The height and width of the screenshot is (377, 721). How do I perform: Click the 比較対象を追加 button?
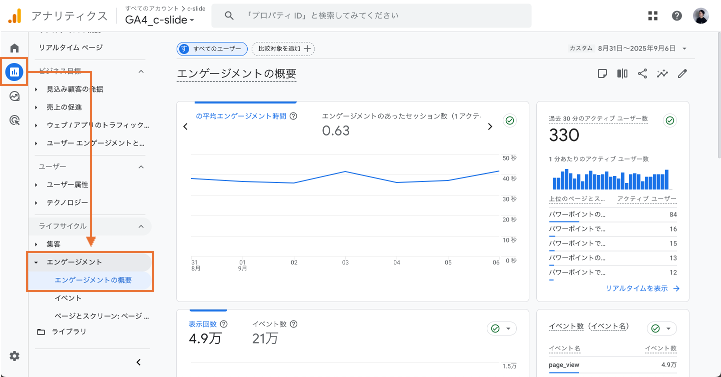283,48
